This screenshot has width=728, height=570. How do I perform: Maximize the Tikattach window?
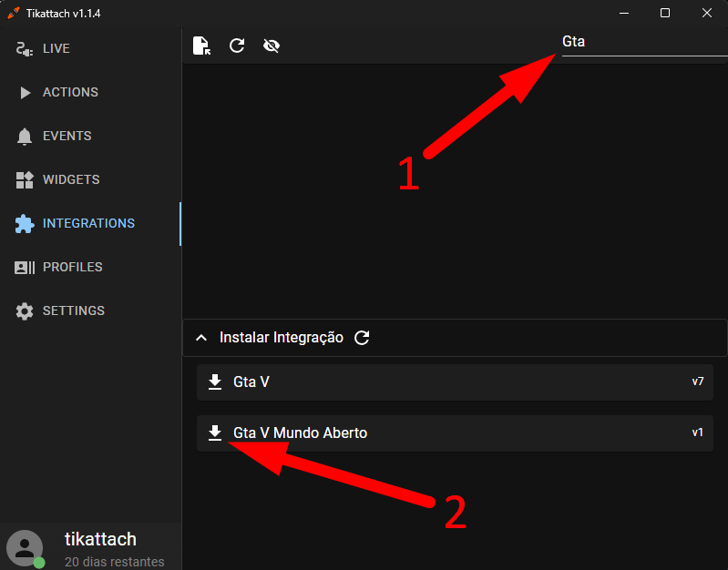[665, 13]
